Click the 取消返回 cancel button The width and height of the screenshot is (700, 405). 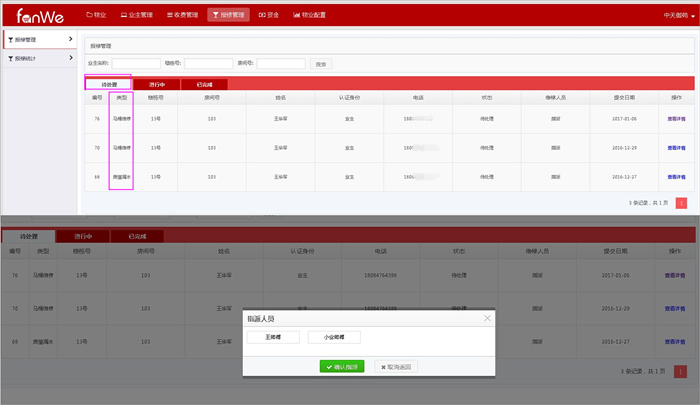click(x=396, y=367)
